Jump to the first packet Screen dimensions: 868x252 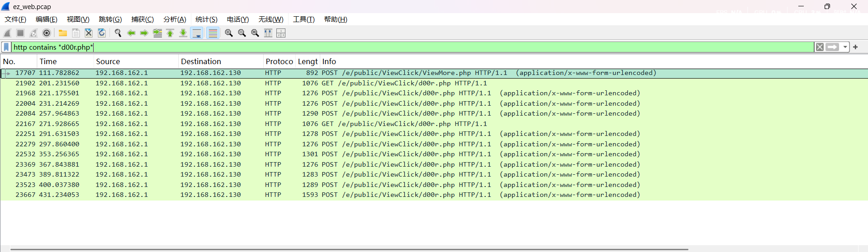pos(170,33)
